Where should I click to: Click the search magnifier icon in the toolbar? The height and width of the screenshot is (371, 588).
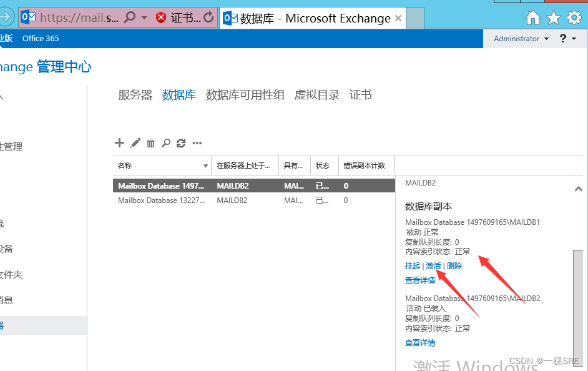(166, 143)
